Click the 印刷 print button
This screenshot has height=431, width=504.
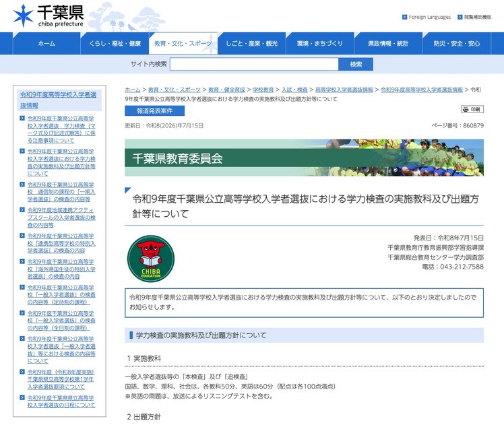click(472, 110)
